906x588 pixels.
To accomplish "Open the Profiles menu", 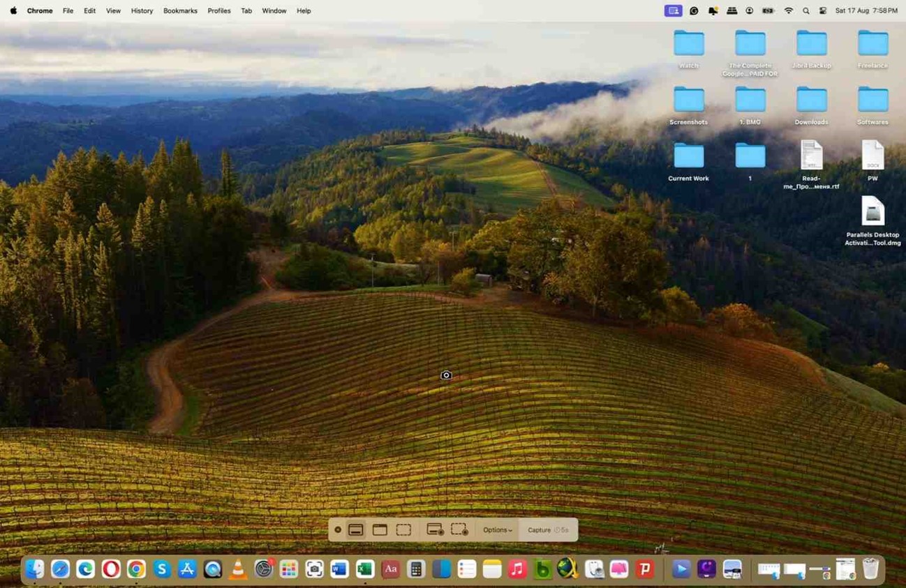I will coord(219,10).
